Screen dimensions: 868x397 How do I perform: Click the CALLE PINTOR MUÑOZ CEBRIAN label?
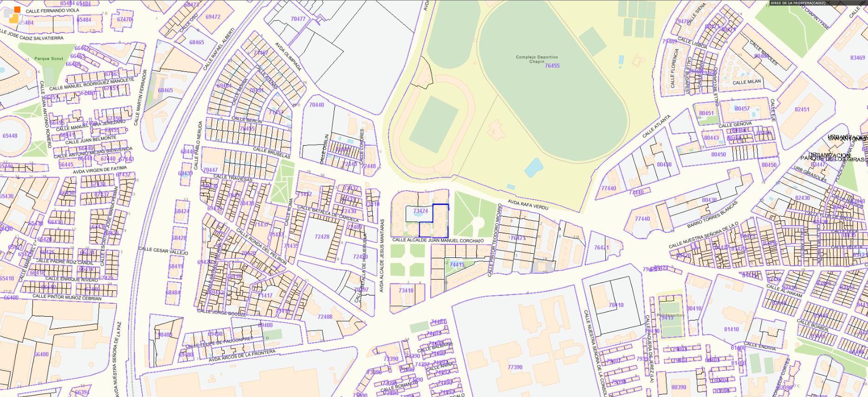[x=67, y=297]
